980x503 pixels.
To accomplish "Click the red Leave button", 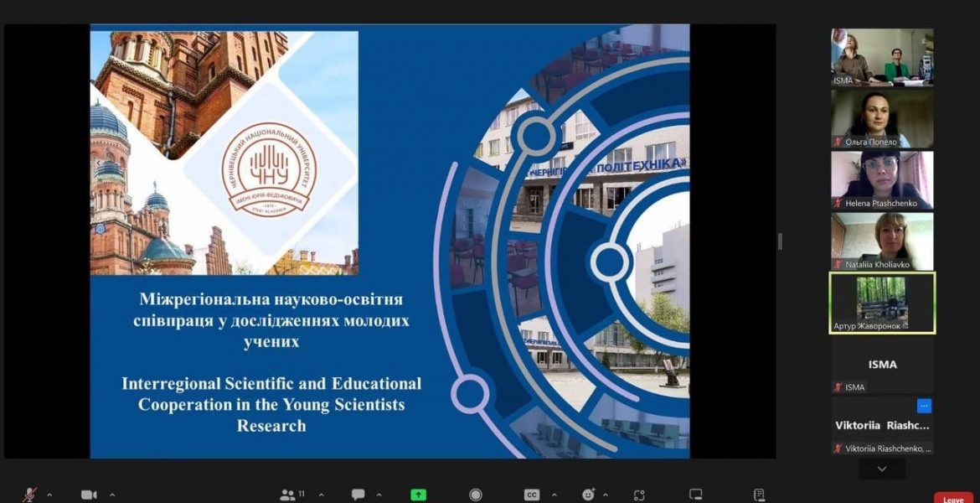I will pyautogui.click(x=954, y=498).
